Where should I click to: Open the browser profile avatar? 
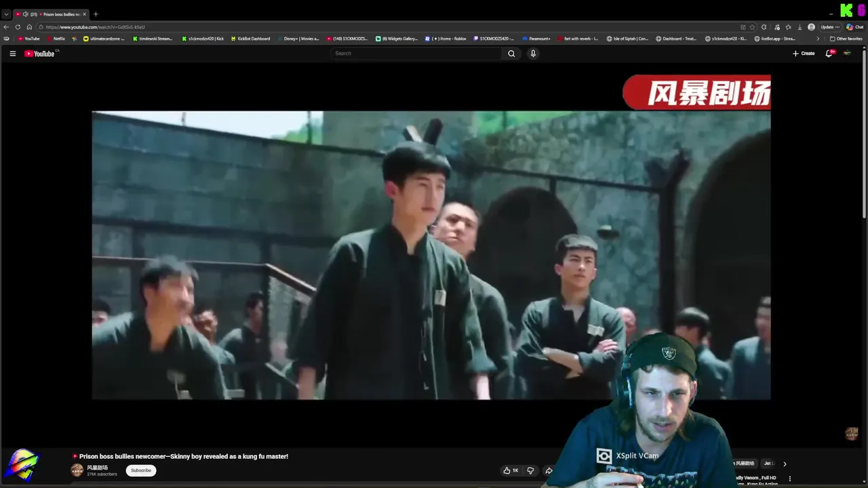pyautogui.click(x=811, y=27)
